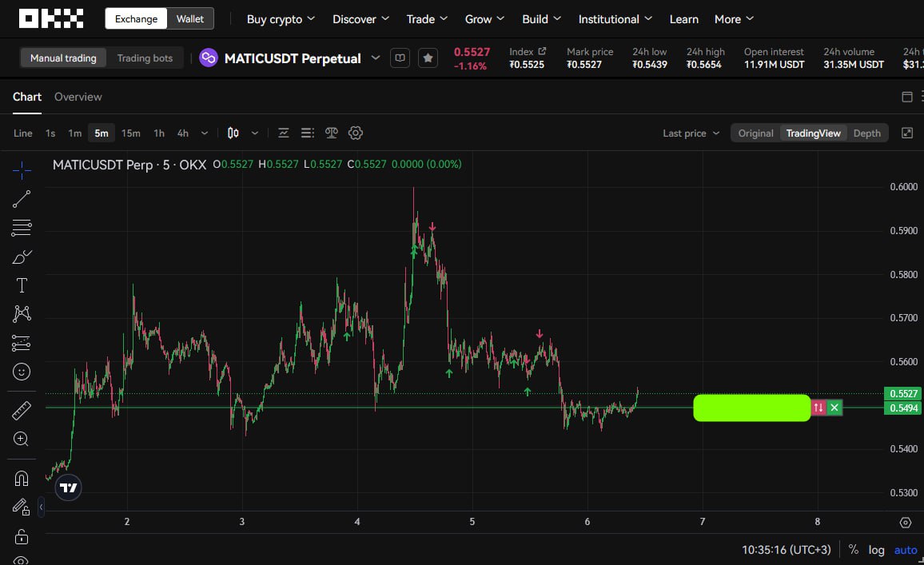Toggle log price scale
This screenshot has height=565, width=924.
pos(876,550)
